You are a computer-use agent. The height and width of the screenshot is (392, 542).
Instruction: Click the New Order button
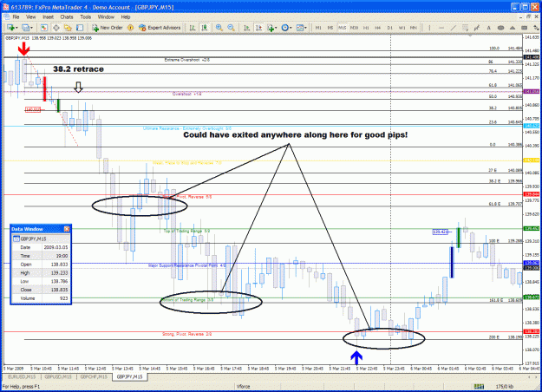coord(108,28)
